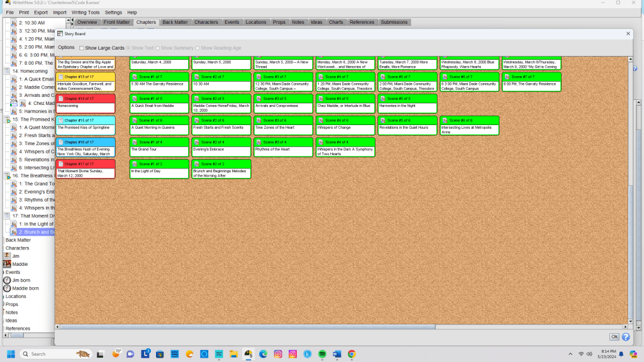Enable the Show Large Cards checkbox
Viewport: 644px width, 362px height.
82,48
